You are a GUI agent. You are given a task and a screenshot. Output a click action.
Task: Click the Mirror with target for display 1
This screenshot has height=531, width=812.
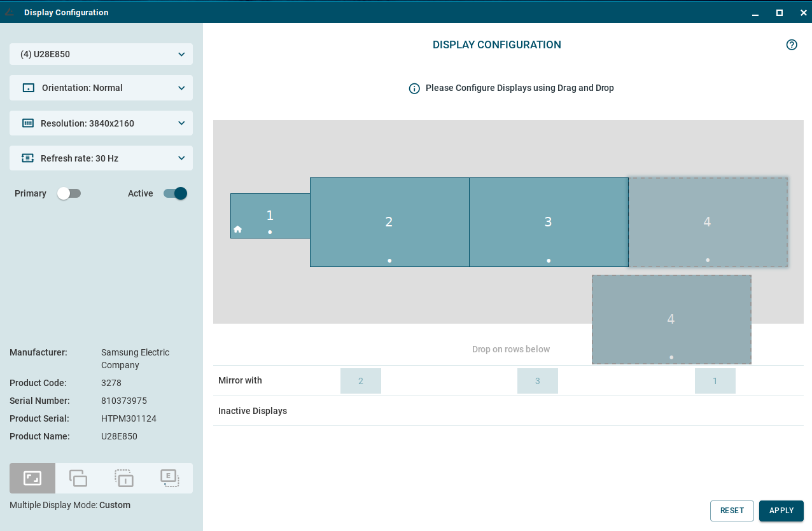point(715,381)
